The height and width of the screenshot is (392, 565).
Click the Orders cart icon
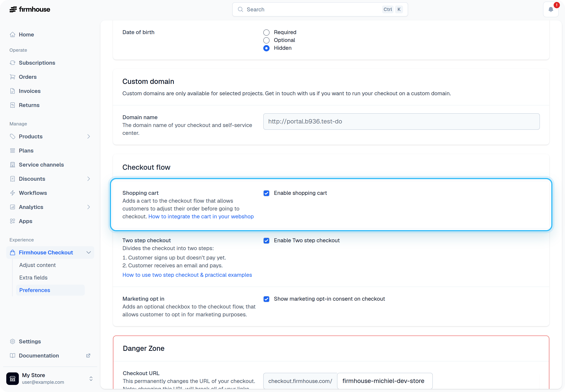13,77
